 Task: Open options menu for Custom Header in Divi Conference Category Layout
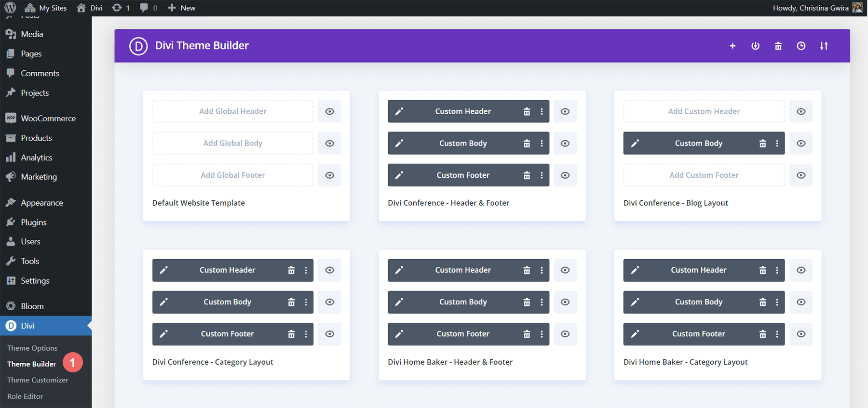click(306, 270)
